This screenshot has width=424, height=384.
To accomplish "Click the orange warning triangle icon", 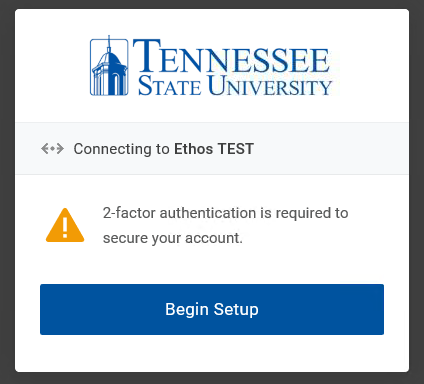I will point(65,225).
